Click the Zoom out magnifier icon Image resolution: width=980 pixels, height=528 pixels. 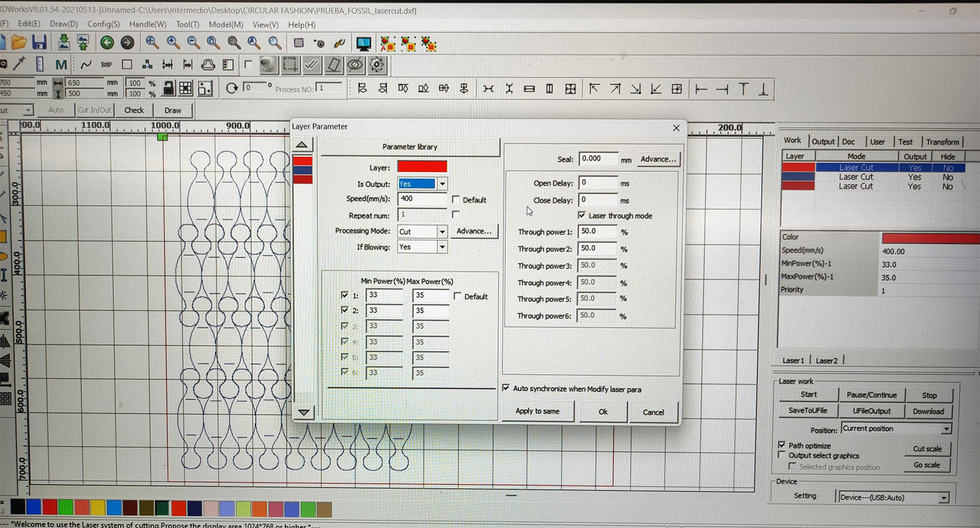click(x=194, y=43)
